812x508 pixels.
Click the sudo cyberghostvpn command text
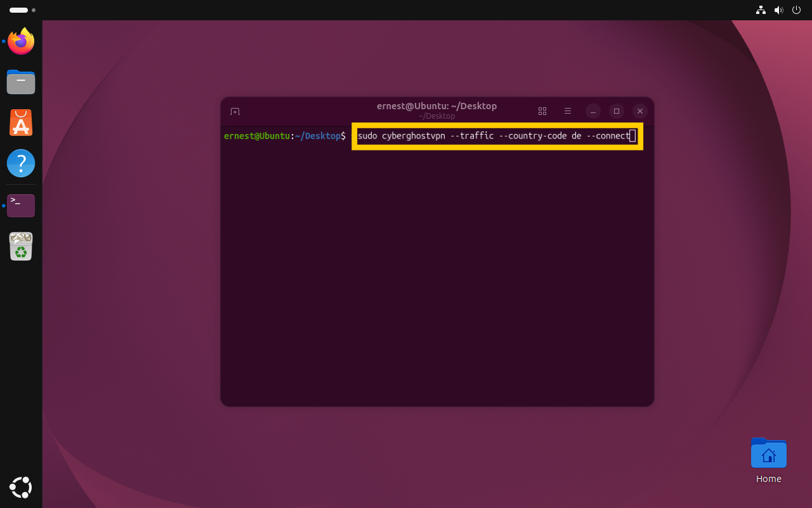(x=494, y=136)
